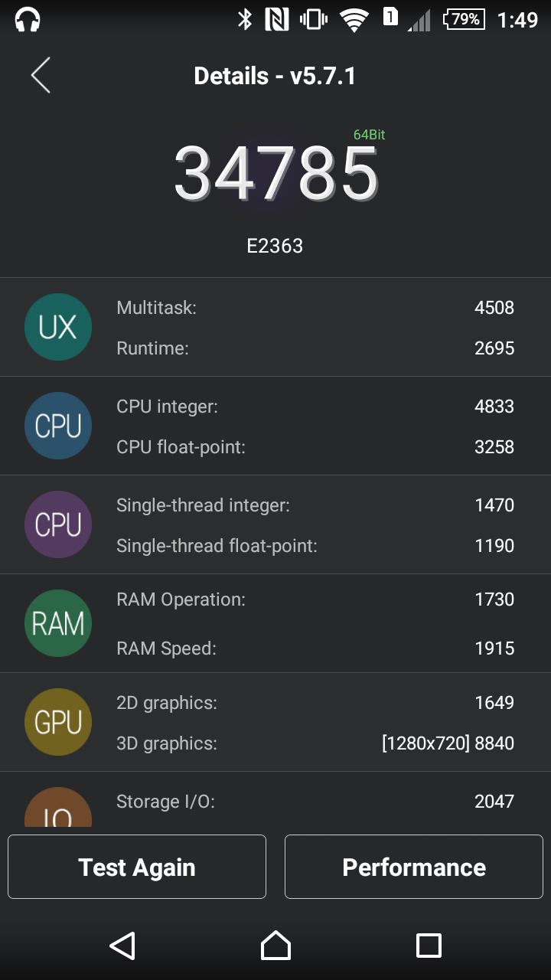Select the 3D graphics score row

click(315, 743)
